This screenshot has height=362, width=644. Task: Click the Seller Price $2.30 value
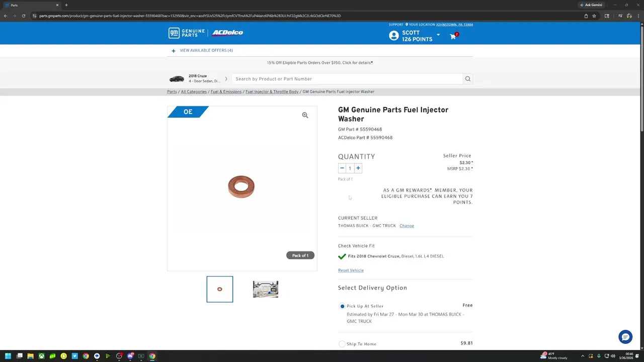point(466,163)
